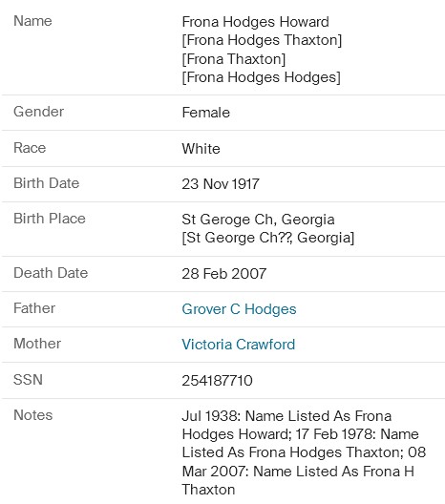Screen dimensions: 445x504
Task: Click the Notes text about Jul 1938
Action: point(304,452)
